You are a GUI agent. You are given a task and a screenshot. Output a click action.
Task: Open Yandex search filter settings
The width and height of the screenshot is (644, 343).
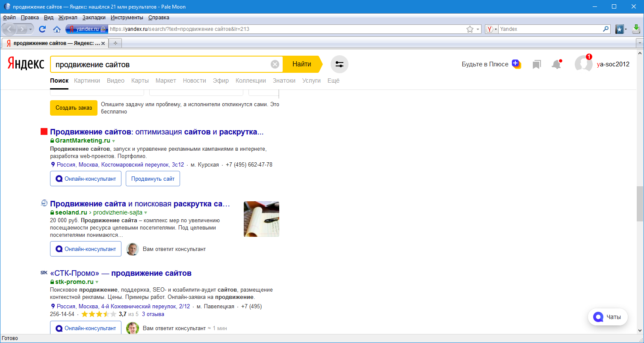coord(340,64)
